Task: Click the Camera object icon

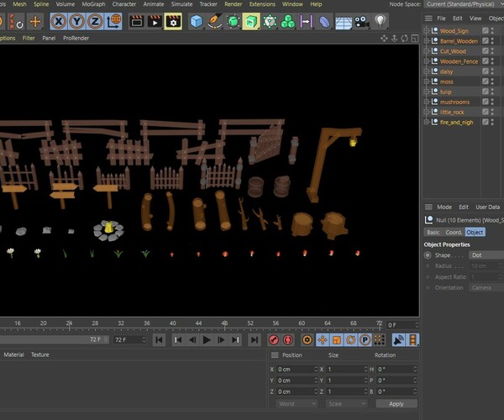Action: click(363, 21)
